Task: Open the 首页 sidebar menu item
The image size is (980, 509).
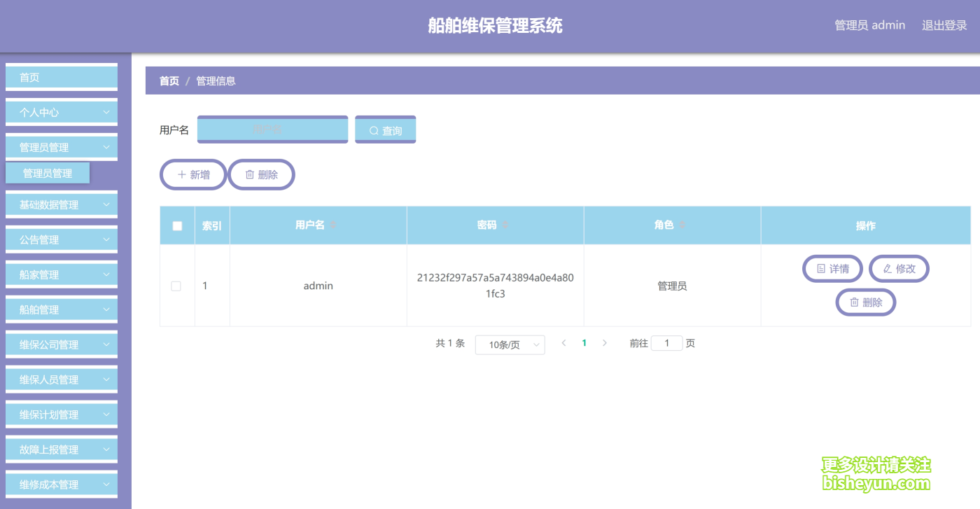Action: tap(62, 77)
